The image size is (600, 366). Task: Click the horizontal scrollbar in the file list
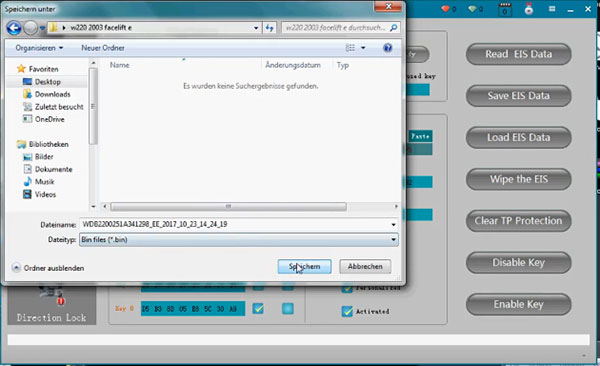coord(228,207)
